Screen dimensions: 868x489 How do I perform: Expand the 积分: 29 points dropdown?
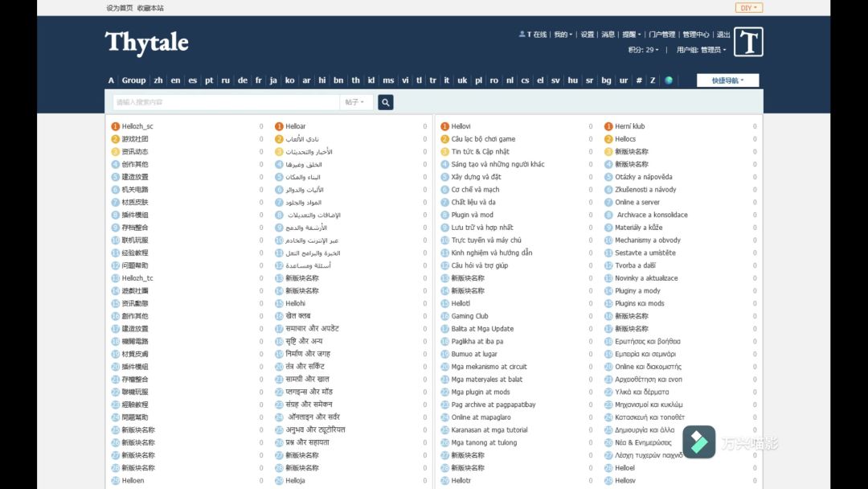pos(643,50)
